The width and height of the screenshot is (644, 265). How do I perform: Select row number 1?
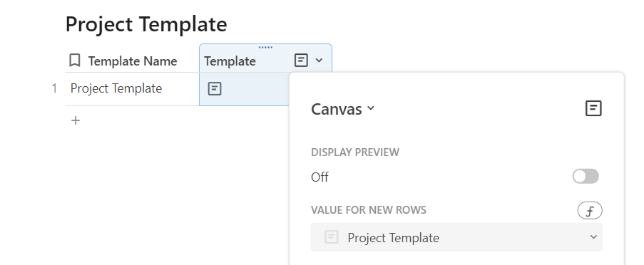54,88
